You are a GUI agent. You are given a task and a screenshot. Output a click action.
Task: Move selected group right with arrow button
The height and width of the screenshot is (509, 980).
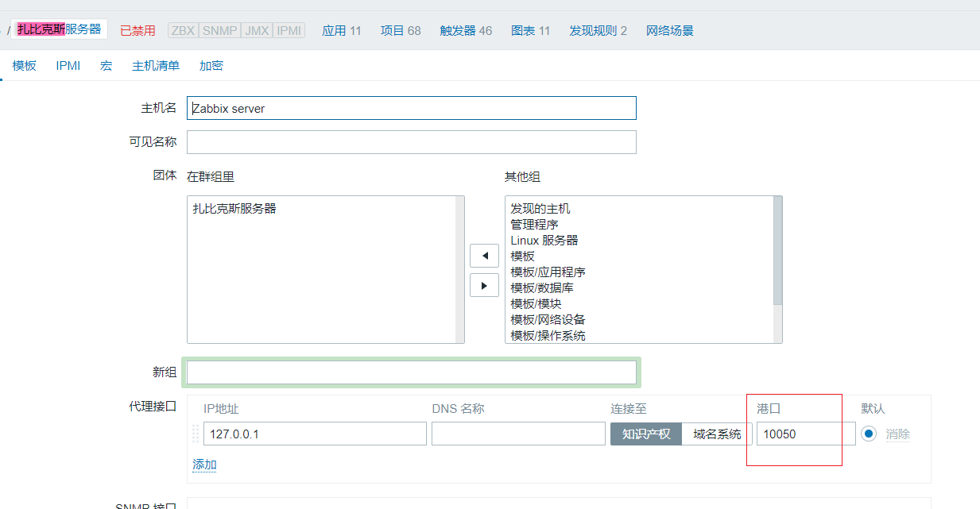(x=484, y=285)
